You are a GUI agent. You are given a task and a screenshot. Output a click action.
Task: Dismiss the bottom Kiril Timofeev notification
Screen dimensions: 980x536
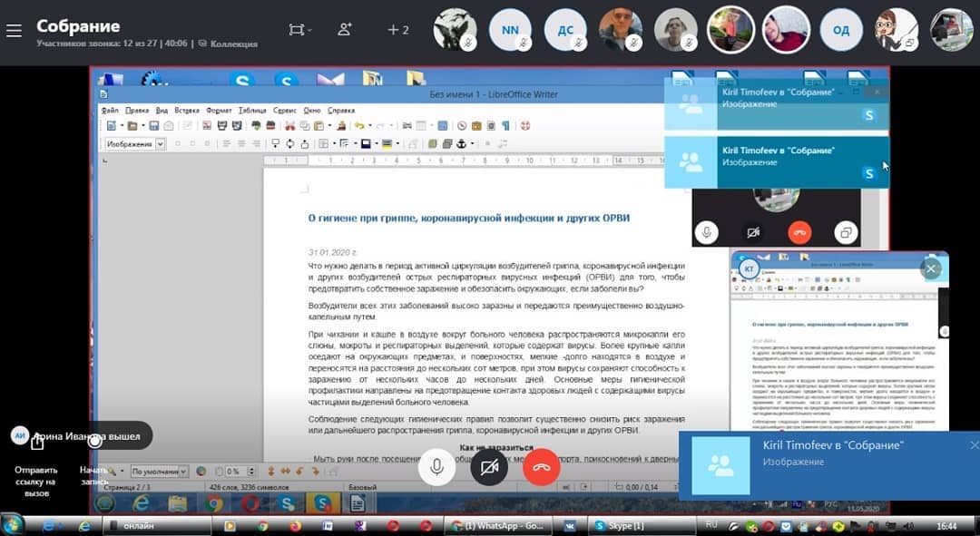click(x=974, y=444)
